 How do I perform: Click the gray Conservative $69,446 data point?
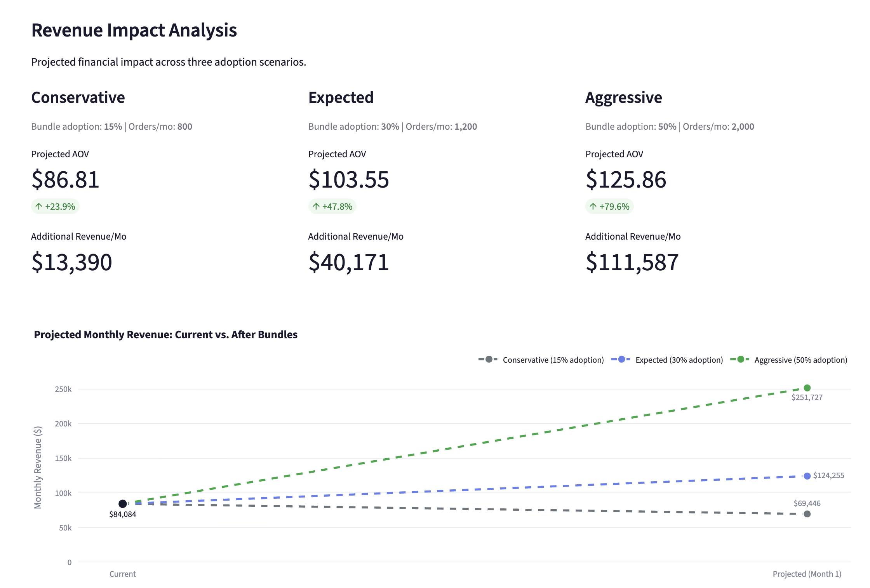(x=807, y=514)
